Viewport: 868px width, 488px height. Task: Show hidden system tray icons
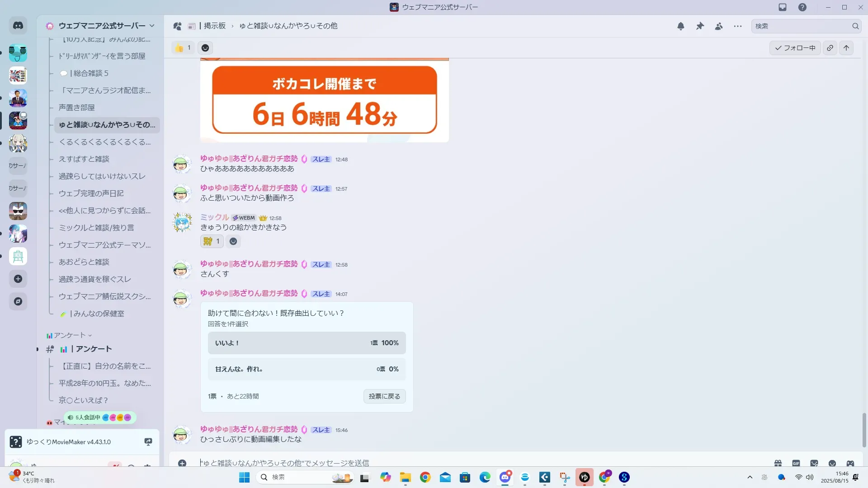(x=750, y=477)
